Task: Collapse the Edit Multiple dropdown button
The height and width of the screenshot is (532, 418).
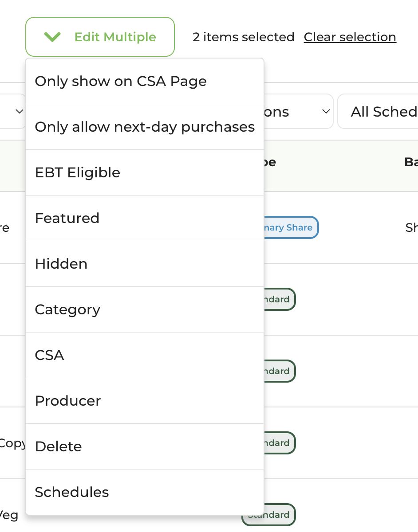Action: [100, 37]
